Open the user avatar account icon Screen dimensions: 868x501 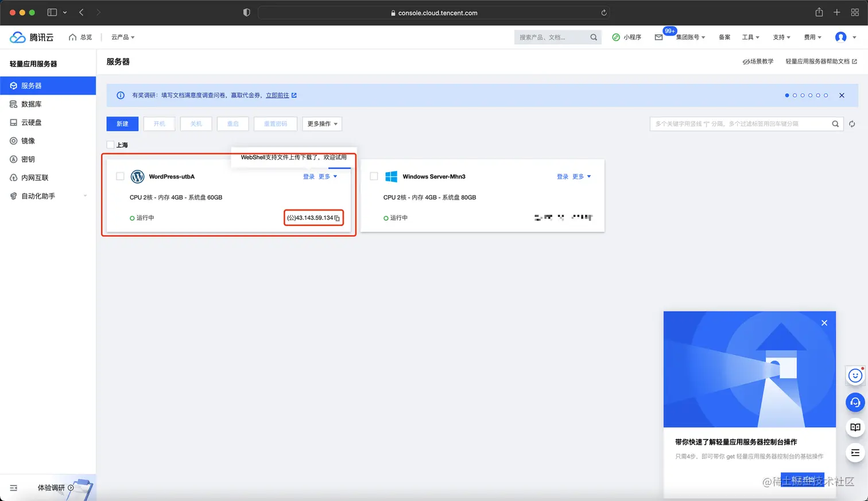tap(841, 37)
